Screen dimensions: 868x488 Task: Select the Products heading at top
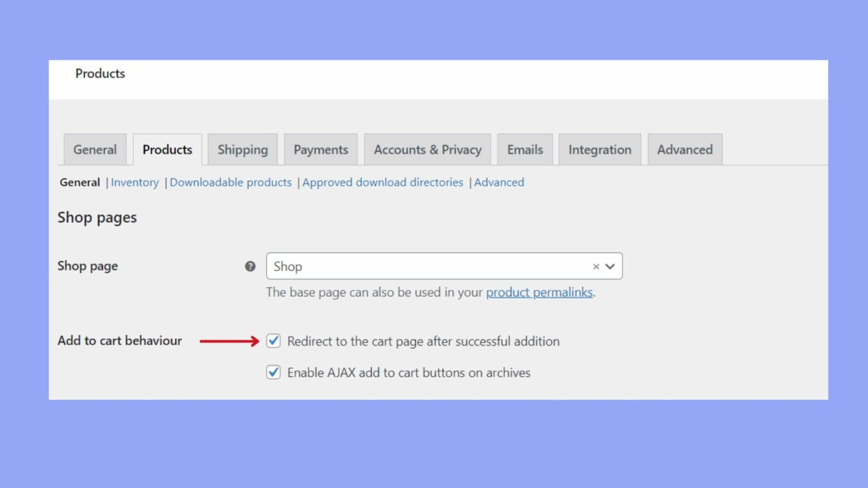point(99,74)
